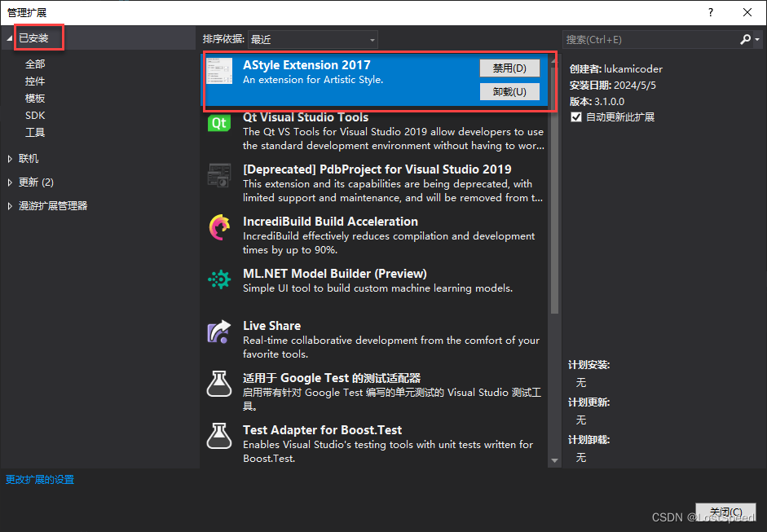The image size is (767, 532).
Task: Select the 工具 category
Action: [35, 133]
